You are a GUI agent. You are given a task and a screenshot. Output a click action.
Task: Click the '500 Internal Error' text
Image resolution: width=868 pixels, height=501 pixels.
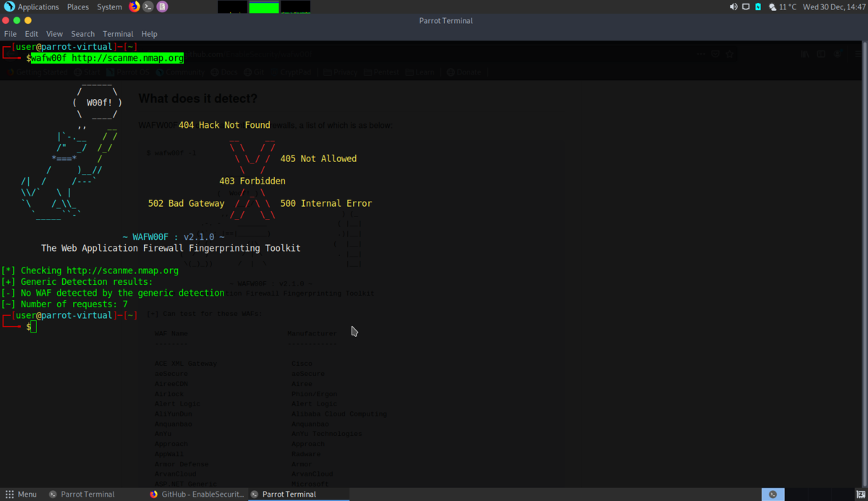click(x=326, y=204)
